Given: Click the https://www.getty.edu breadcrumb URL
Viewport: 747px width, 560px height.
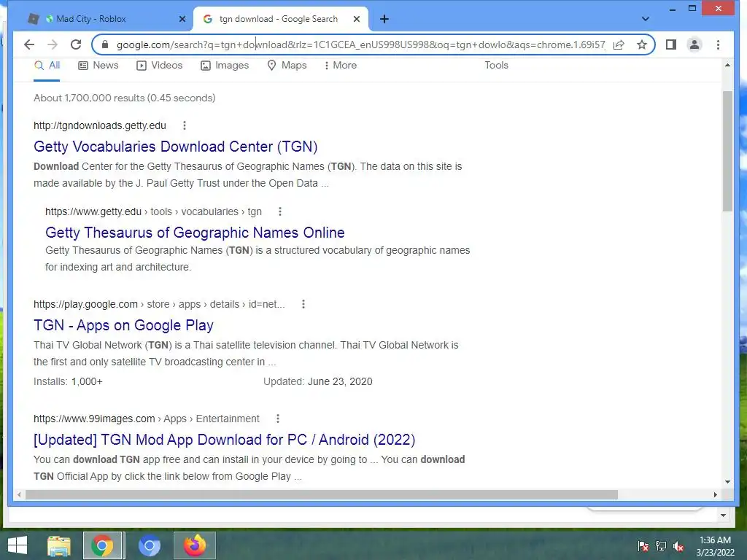Looking at the screenshot, I should tap(153, 211).
